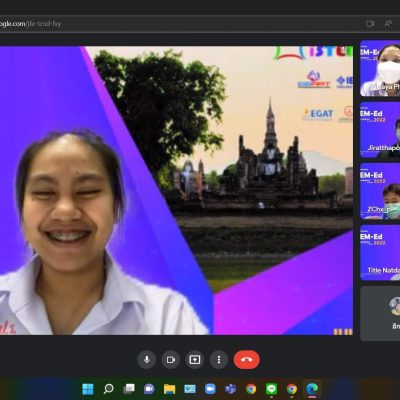Viewport: 400px width, 400px height.
Task: Turn off the camera in Meet controls
Action: [171, 360]
